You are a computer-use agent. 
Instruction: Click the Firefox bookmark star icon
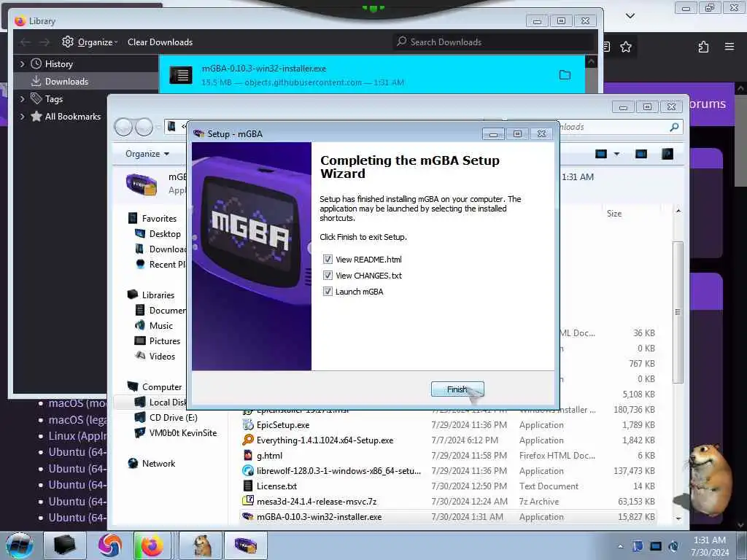(626, 47)
